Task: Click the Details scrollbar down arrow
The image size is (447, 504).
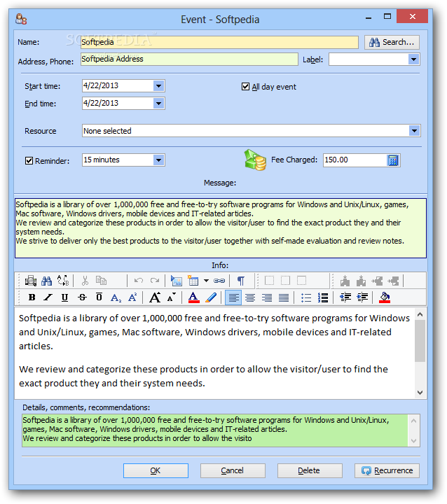Action: [413, 441]
